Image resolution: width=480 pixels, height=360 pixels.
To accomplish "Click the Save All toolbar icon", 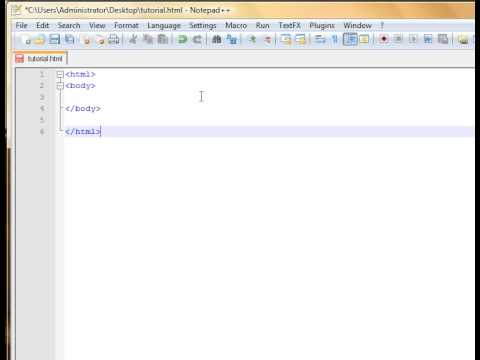I will coord(69,40).
